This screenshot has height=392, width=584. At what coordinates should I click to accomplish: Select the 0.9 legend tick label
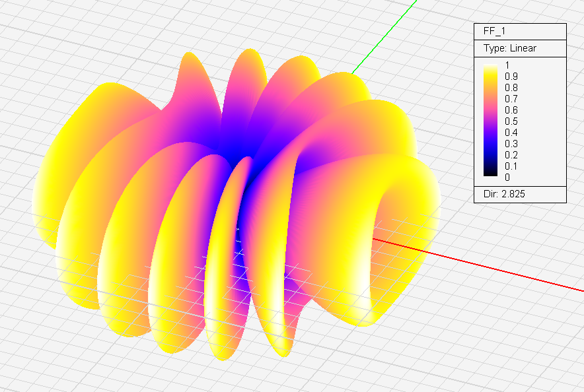click(511, 77)
